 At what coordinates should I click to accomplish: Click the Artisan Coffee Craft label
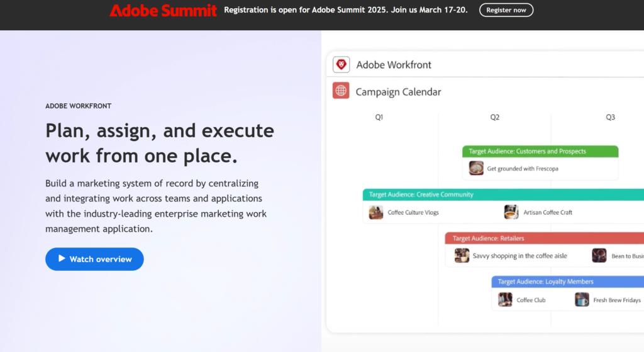(548, 212)
